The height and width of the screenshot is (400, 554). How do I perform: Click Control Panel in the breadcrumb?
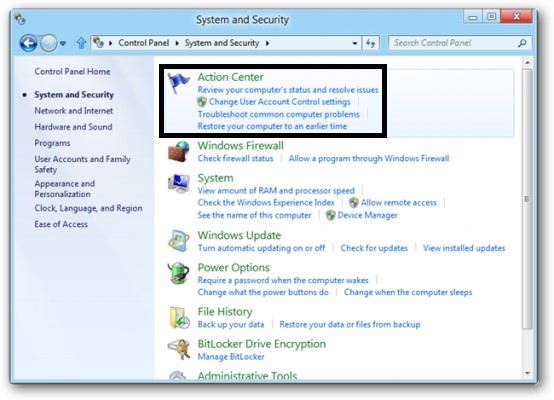coord(143,43)
